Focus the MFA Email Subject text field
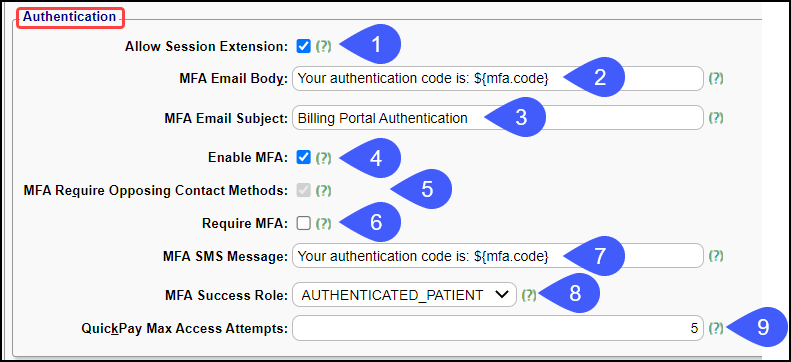791x362 pixels. point(497,118)
